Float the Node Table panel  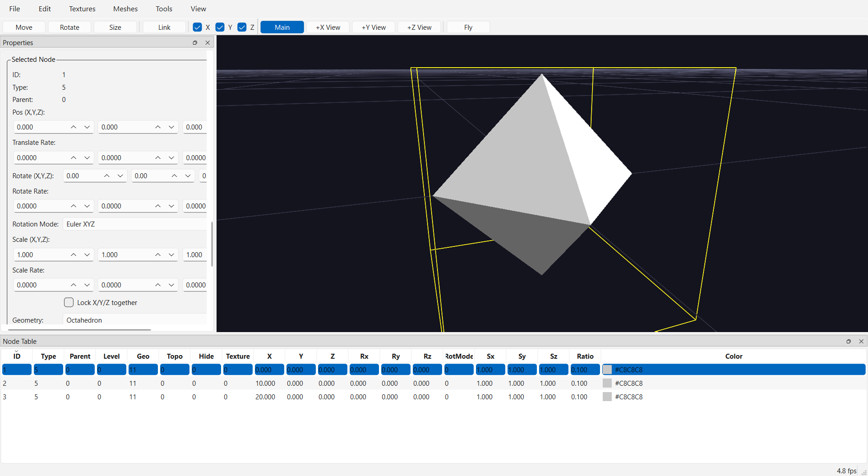coord(849,341)
